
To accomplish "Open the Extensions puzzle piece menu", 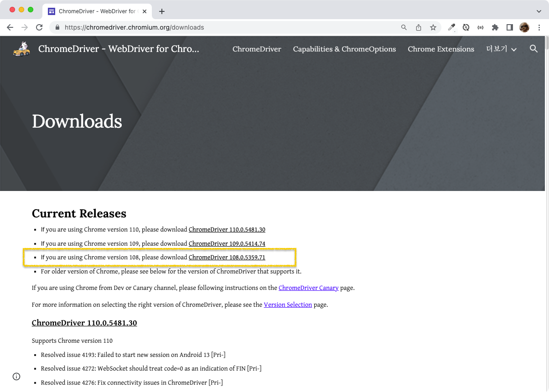I will coord(495,27).
